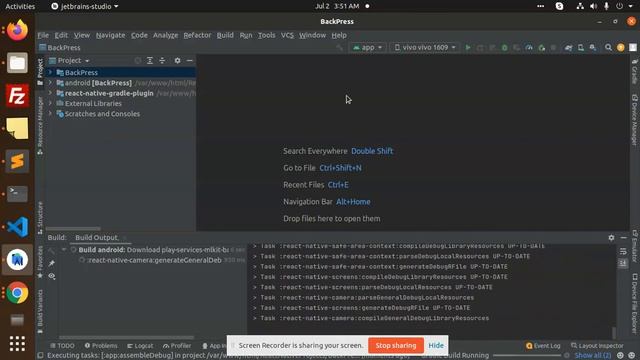Screen dimensions: 640x360
Task: Expand the BackPress tree node
Action: (50, 72)
